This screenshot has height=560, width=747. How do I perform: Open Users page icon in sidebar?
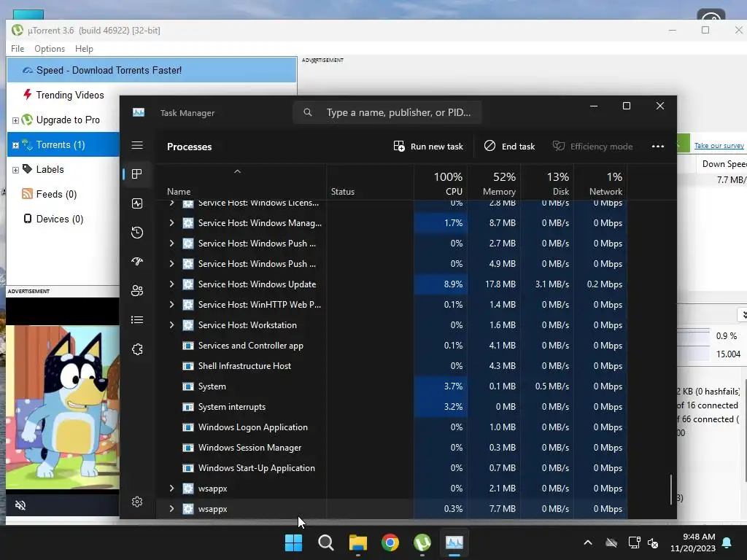pos(137,290)
